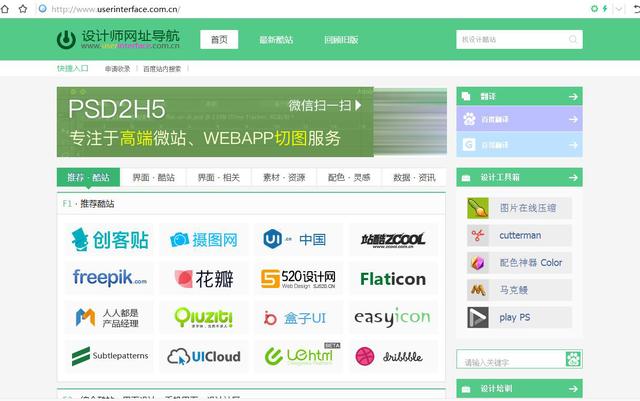Click the green lightning bolt browser icon
This screenshot has width=640, height=401.
[605, 9]
